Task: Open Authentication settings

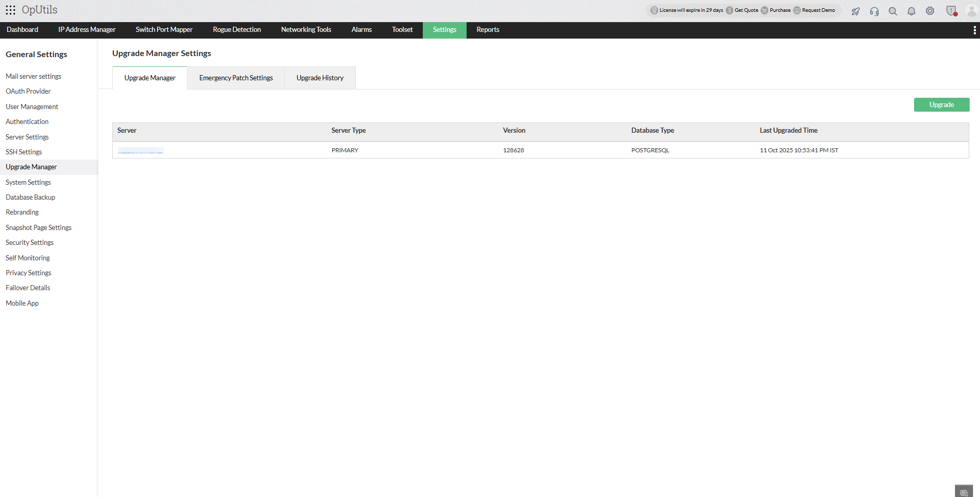Action: pos(27,122)
